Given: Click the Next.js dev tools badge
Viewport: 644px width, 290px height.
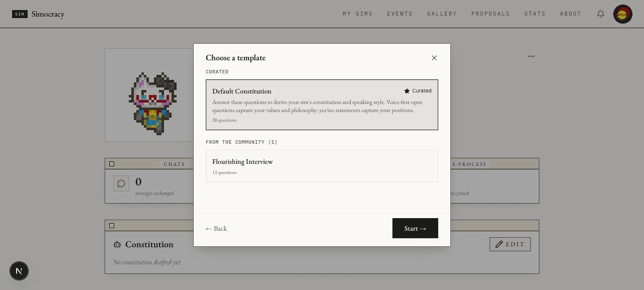Looking at the screenshot, I should (x=19, y=271).
